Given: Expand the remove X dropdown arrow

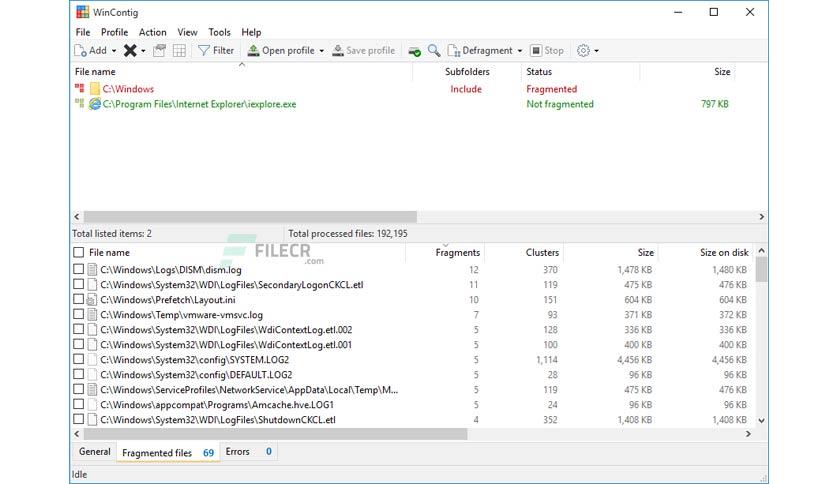Looking at the screenshot, I should click(x=143, y=51).
